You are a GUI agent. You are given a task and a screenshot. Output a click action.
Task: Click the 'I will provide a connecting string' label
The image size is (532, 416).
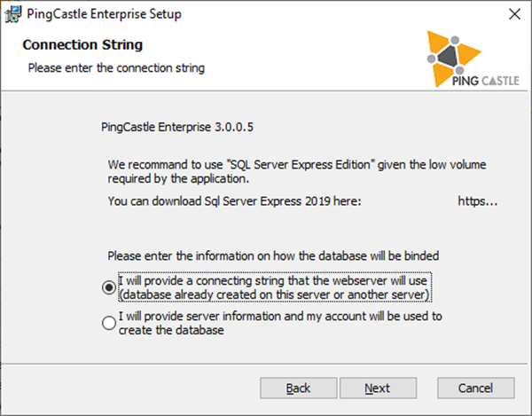[x=275, y=287]
